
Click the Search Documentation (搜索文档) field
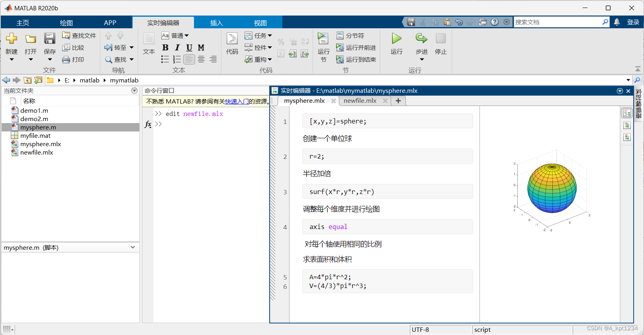point(558,22)
